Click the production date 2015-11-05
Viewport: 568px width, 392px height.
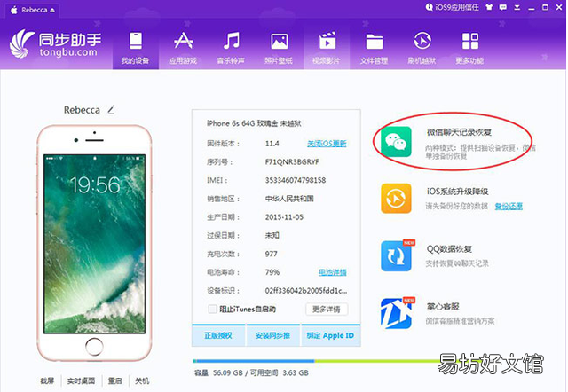[x=284, y=217]
